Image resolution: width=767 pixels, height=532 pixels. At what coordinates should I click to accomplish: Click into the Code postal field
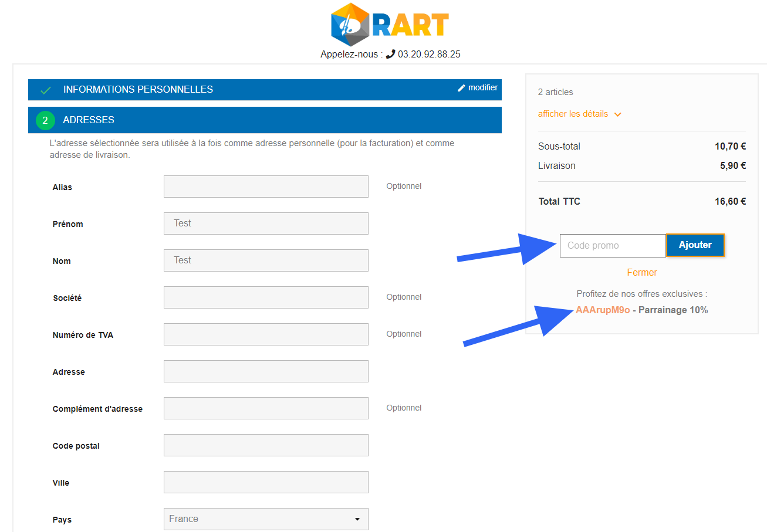point(266,445)
